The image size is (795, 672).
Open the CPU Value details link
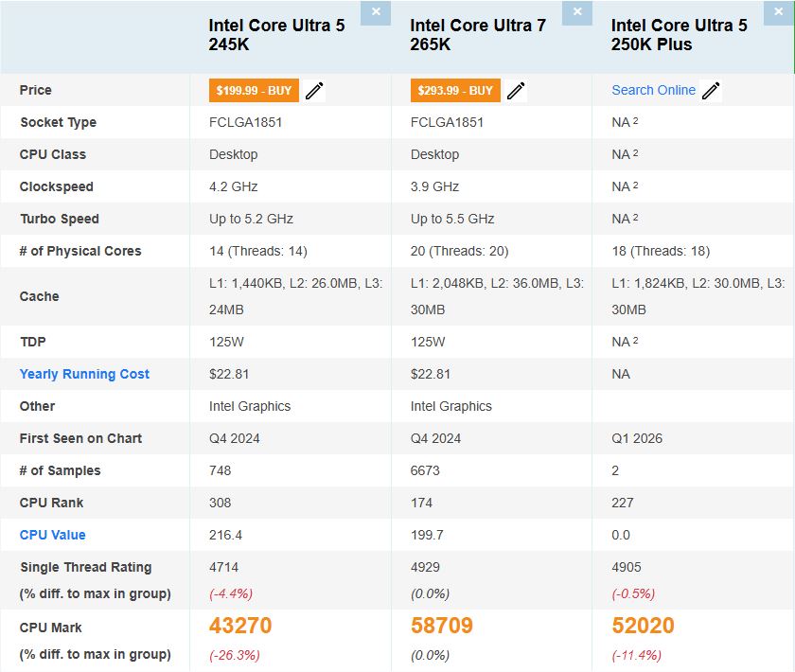click(52, 535)
